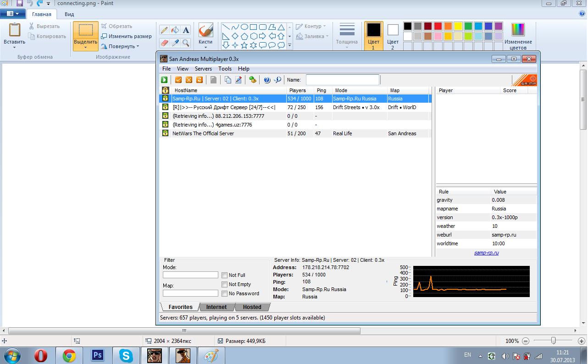Image resolution: width=588 pixels, height=364 pixels.
Task: Click the Изменение цветов rainbow icon
Action: [518, 30]
